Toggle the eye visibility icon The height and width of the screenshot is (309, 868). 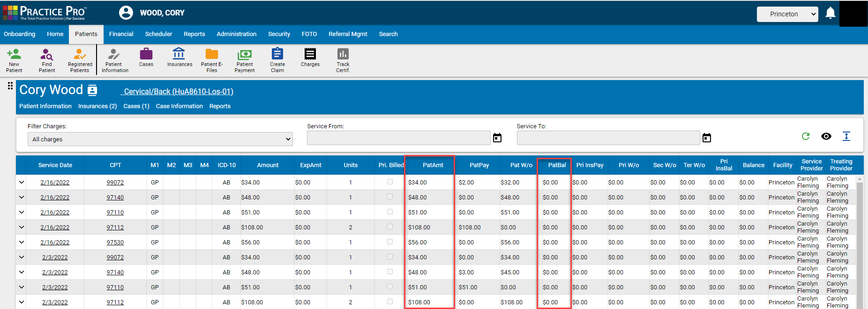tap(826, 136)
